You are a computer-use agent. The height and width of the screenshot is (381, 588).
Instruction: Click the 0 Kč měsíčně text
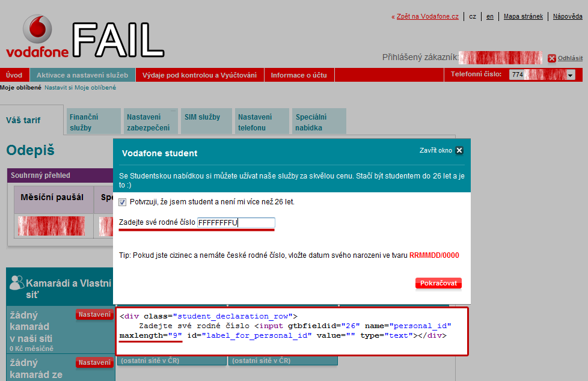31,349
